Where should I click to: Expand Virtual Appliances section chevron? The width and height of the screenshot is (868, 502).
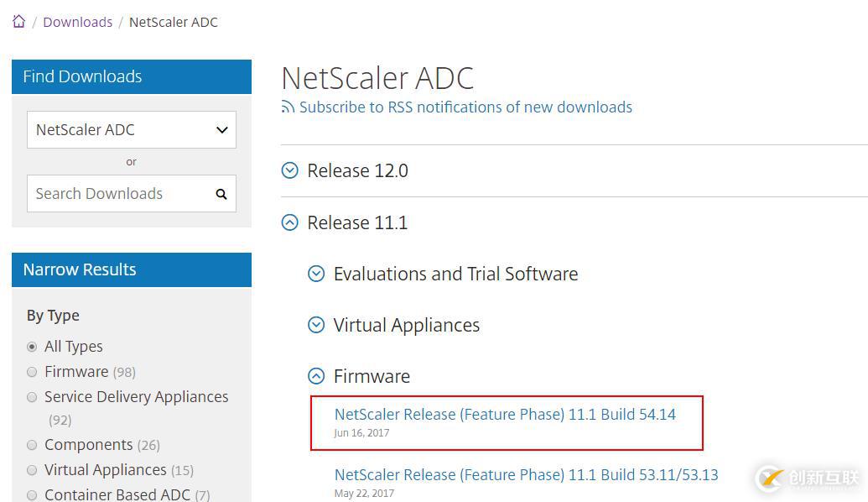point(316,325)
